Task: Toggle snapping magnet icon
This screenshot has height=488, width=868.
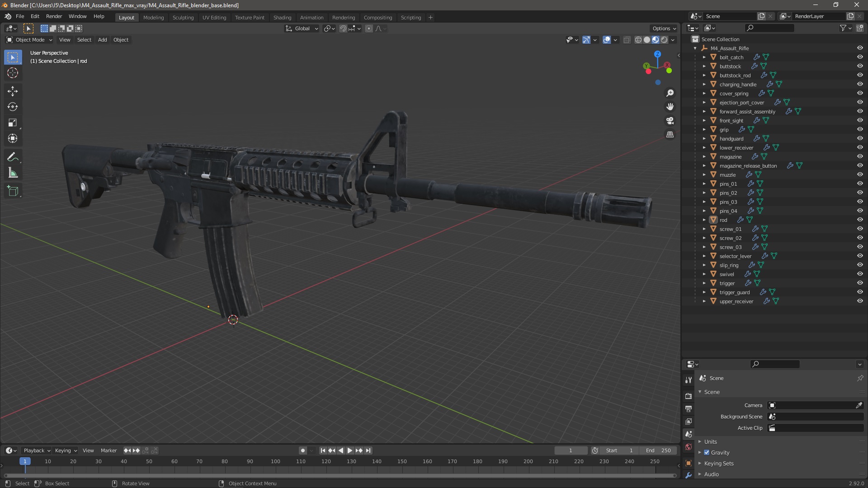Action: coord(343,28)
